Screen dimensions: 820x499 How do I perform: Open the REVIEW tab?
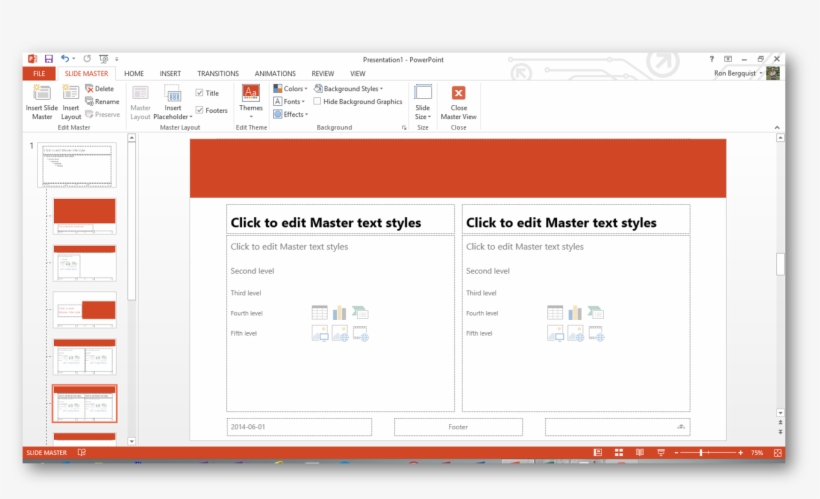point(323,74)
